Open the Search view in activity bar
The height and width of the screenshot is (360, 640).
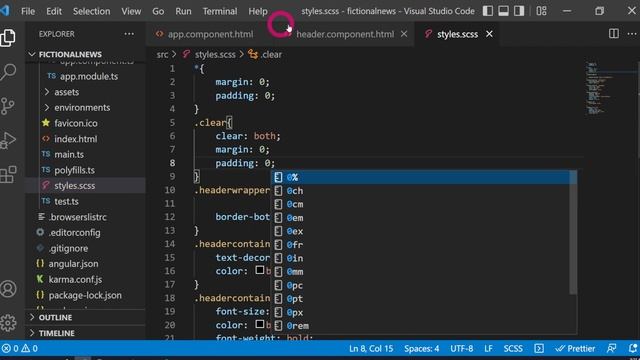(8, 72)
